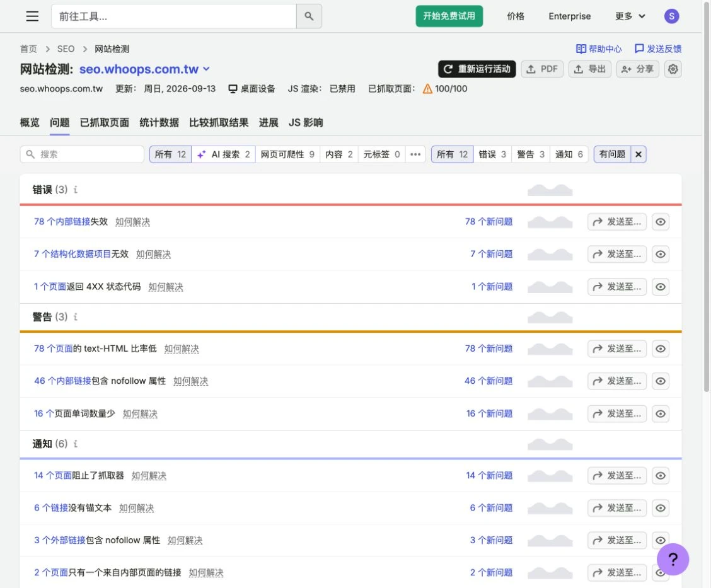
Task: Open 78 个内部链接 issue link
Action: coord(62,222)
